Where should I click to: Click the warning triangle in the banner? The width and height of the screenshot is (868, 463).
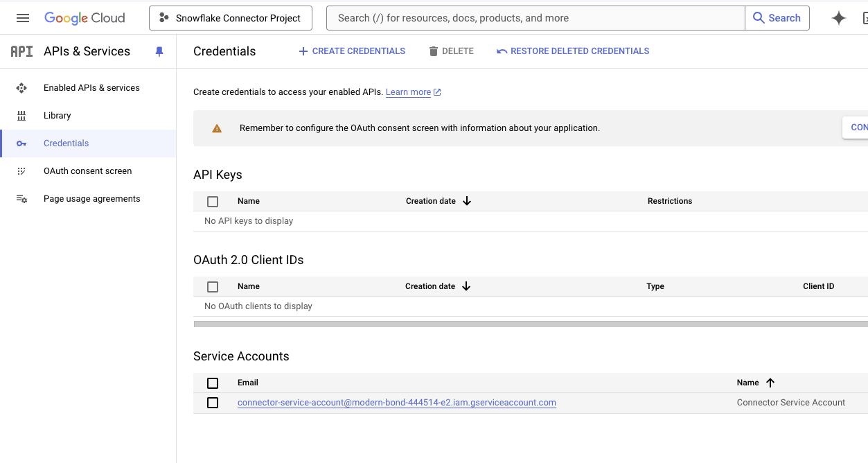[217, 128]
